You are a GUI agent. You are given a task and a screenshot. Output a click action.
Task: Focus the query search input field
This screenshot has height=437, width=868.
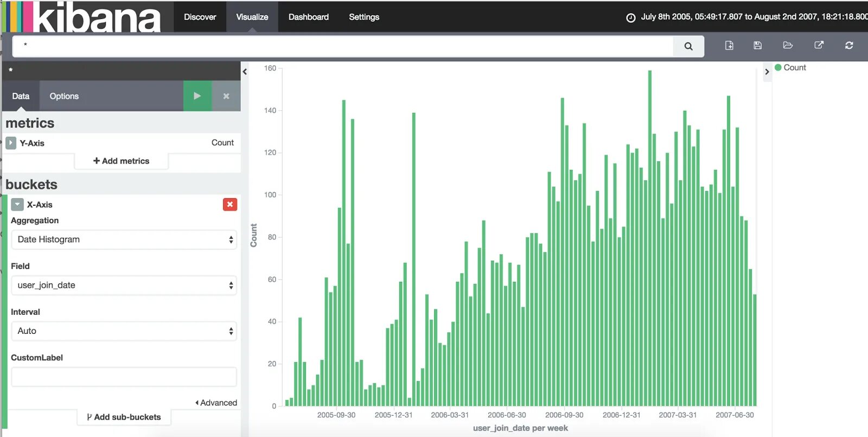pyautogui.click(x=343, y=46)
